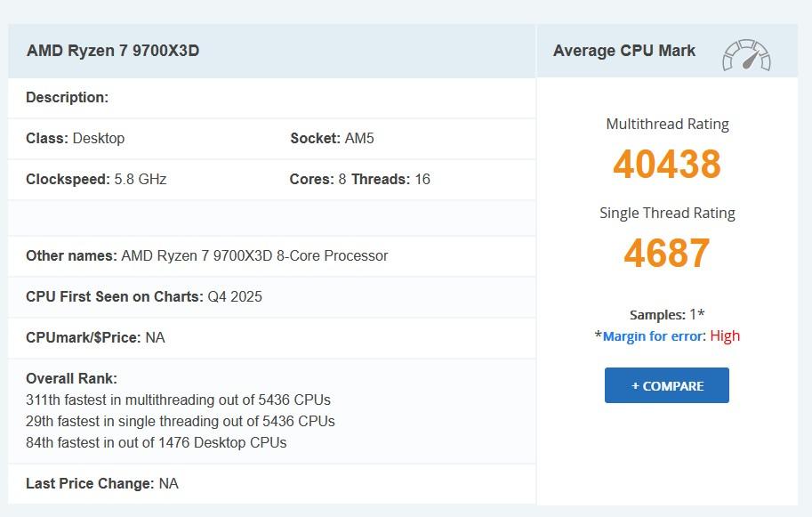Select the Samples: 1* label
This screenshot has height=517, width=812.
666,314
